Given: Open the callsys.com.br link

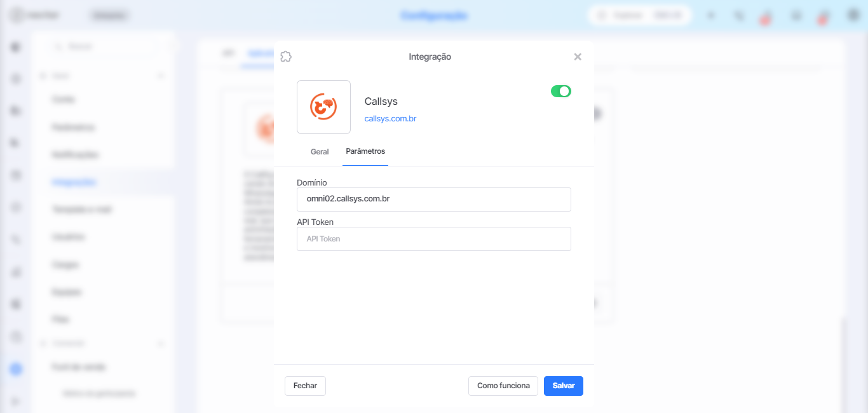Looking at the screenshot, I should 390,119.
